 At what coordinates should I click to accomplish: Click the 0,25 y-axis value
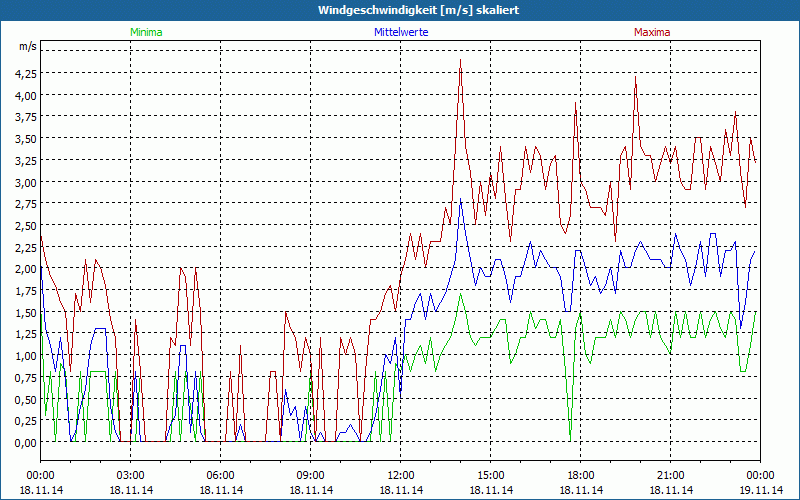pyautogui.click(x=26, y=421)
